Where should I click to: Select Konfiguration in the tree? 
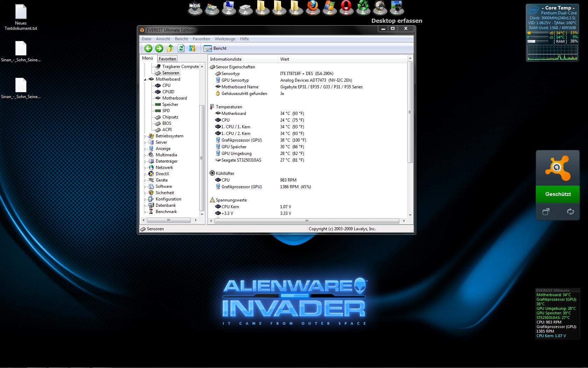click(x=168, y=199)
